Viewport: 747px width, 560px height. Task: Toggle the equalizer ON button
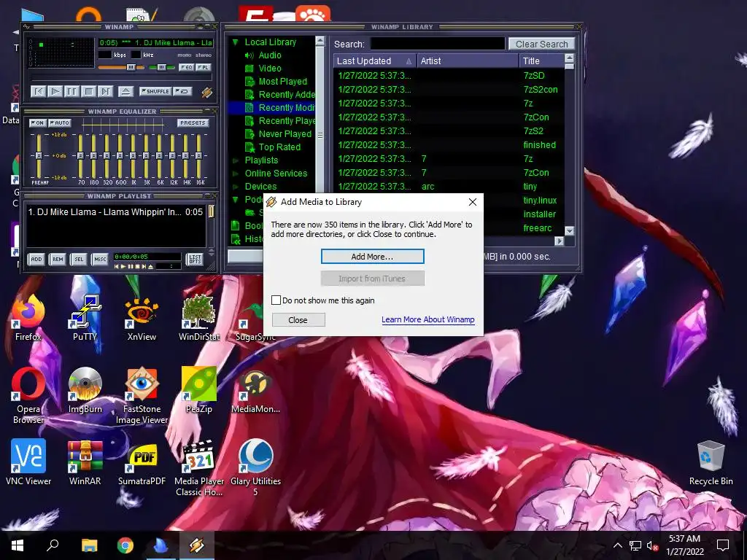tap(38, 122)
